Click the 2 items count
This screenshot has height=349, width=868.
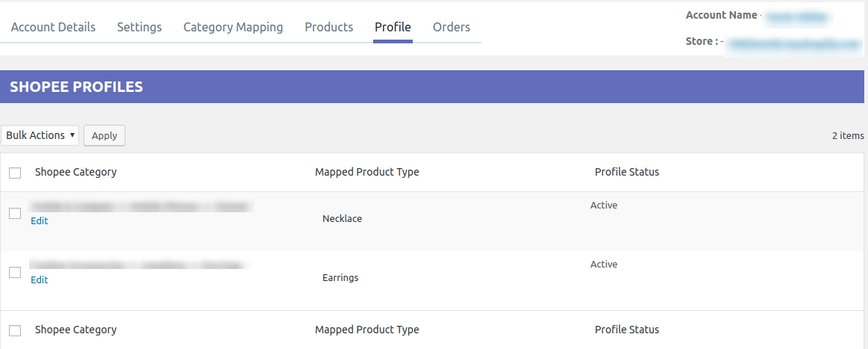[x=848, y=136]
